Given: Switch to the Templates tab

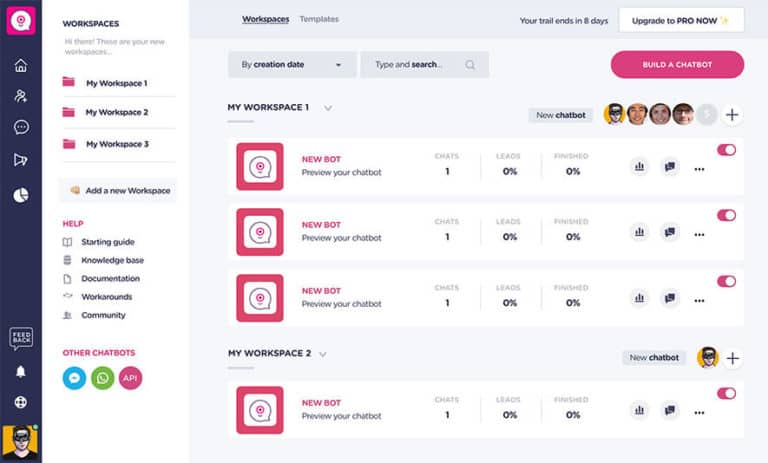Looking at the screenshot, I should click(319, 19).
